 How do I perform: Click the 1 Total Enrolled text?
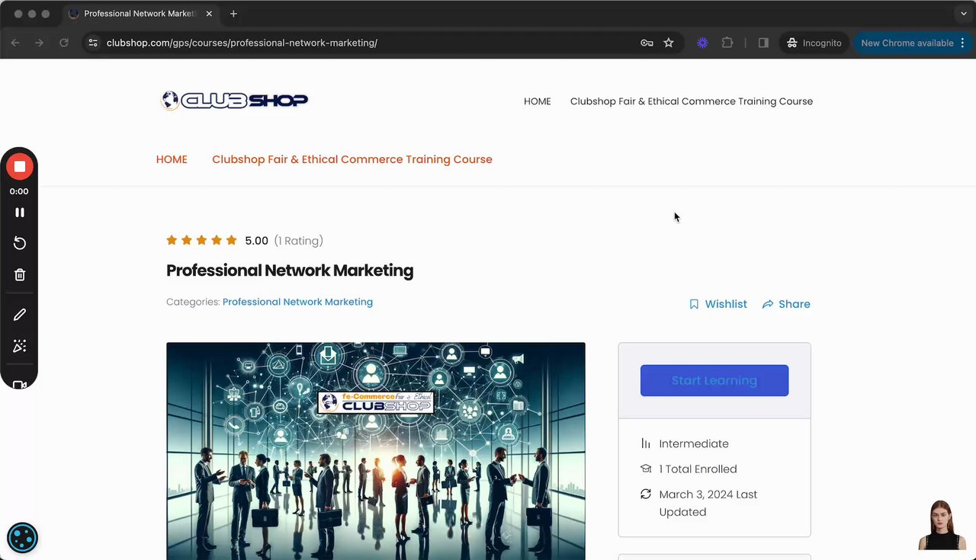[698, 469]
